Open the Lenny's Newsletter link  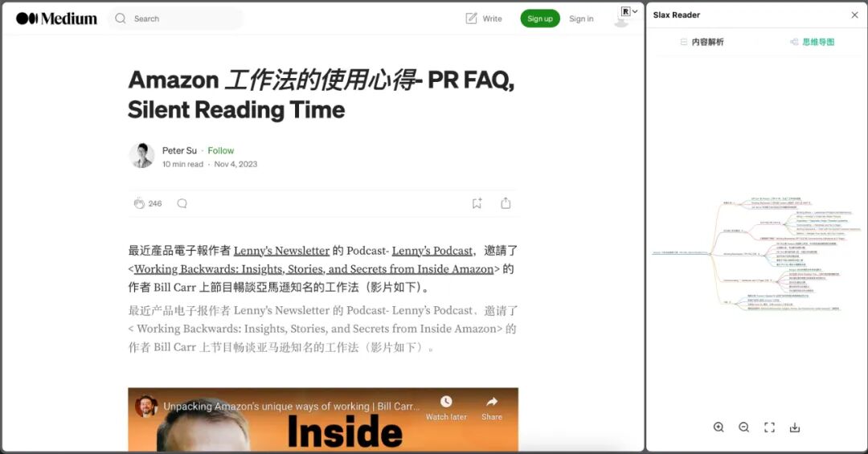coord(281,250)
